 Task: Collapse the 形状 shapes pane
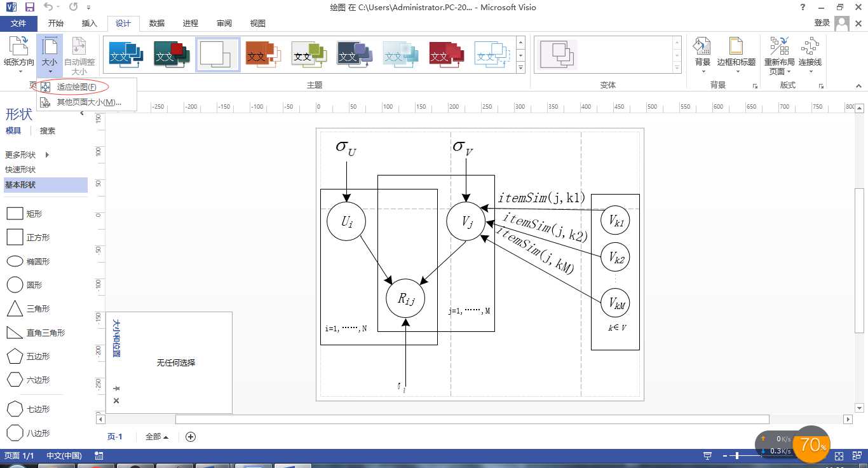coord(81,113)
